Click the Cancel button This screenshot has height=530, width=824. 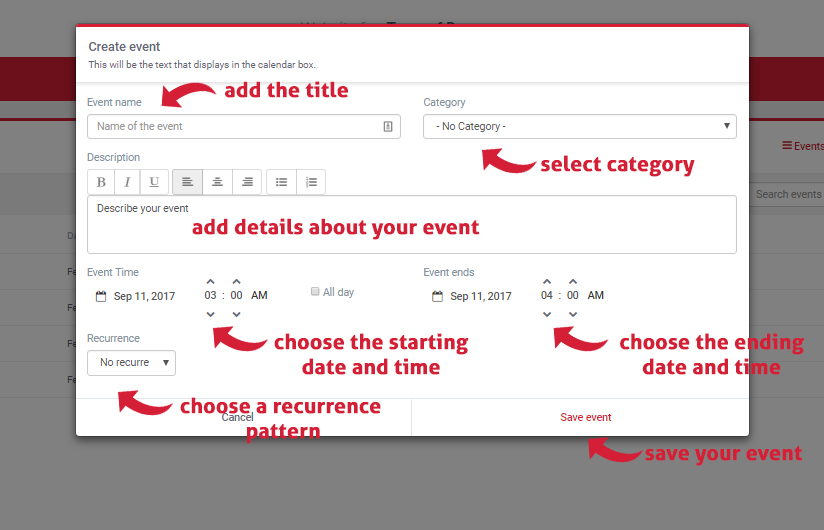(243, 417)
